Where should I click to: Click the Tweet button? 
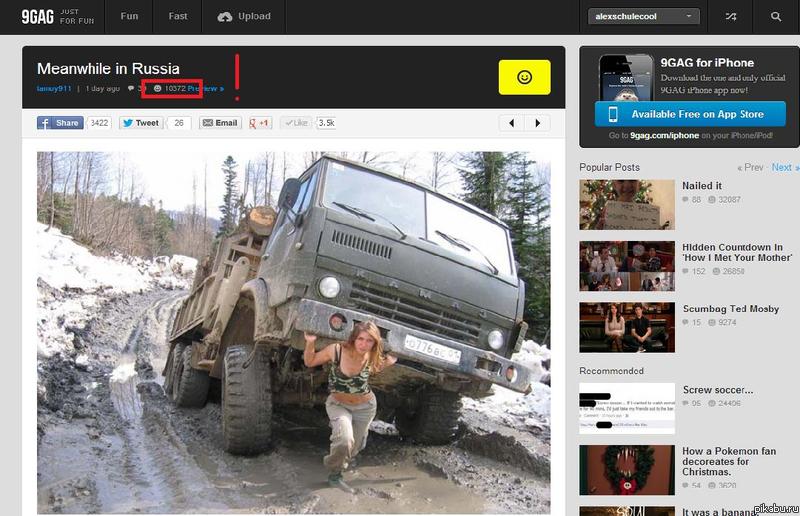click(x=141, y=123)
